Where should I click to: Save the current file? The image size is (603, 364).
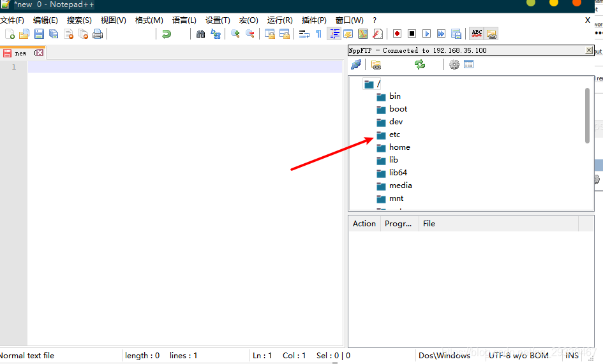click(39, 34)
